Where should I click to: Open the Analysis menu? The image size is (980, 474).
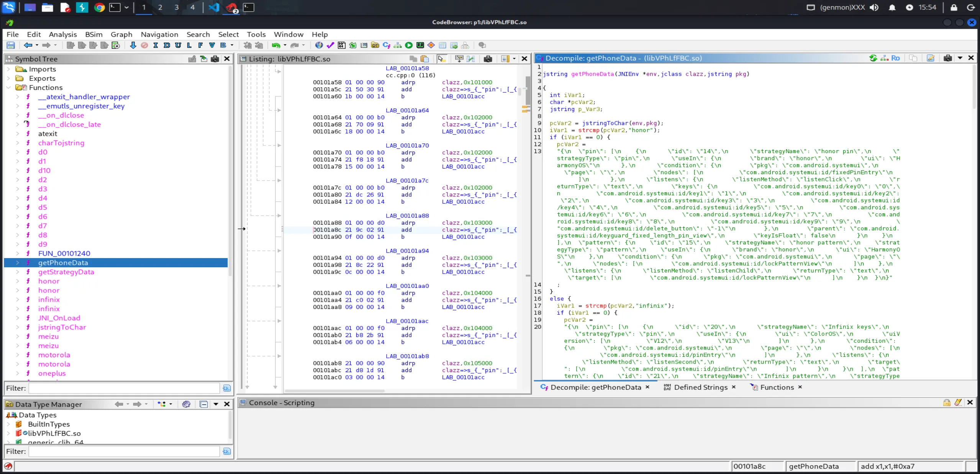coord(63,34)
